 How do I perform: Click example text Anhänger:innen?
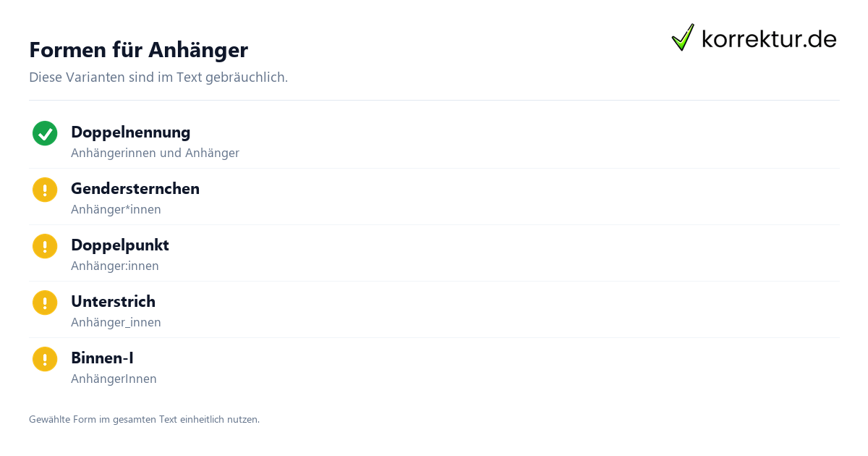[115, 266]
